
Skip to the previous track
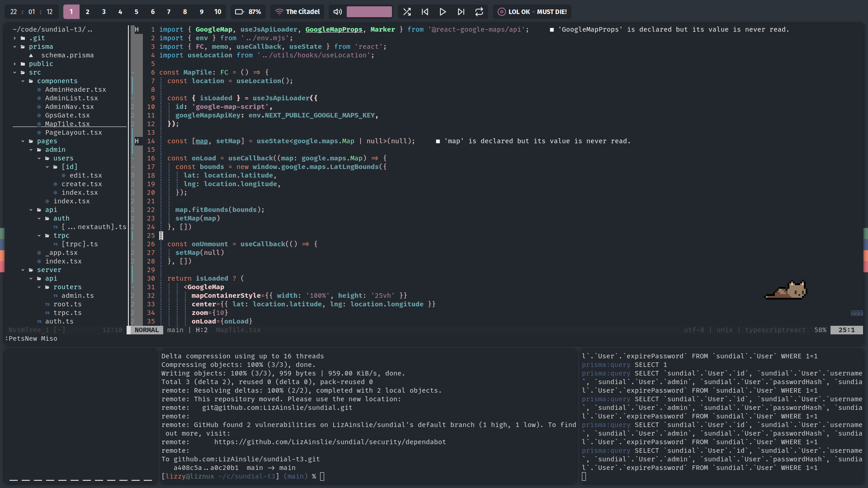(x=425, y=12)
